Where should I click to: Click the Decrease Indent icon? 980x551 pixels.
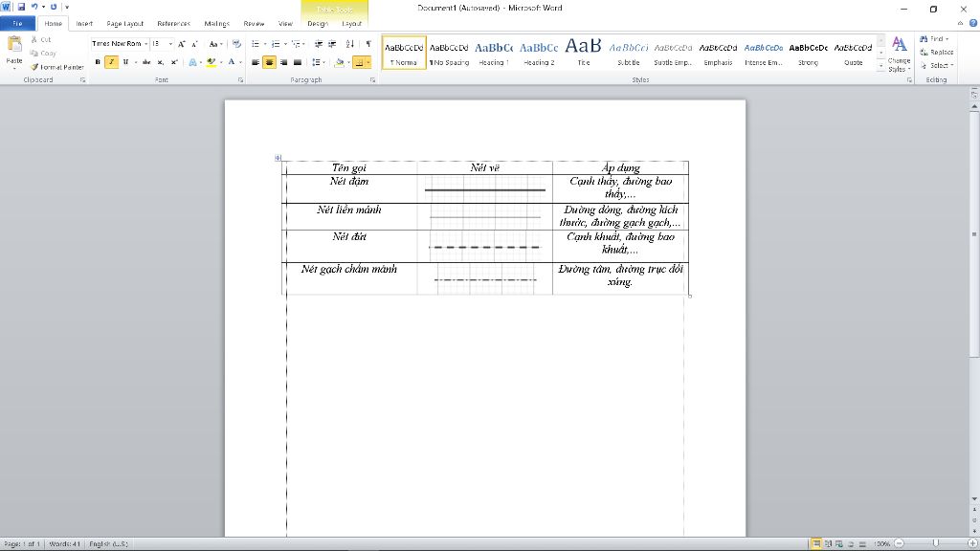point(318,44)
